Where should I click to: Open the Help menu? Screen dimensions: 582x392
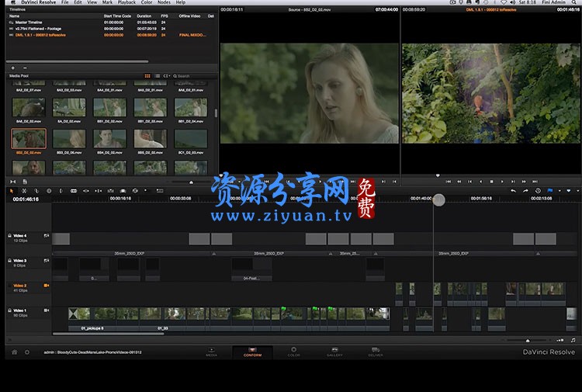(x=180, y=2)
